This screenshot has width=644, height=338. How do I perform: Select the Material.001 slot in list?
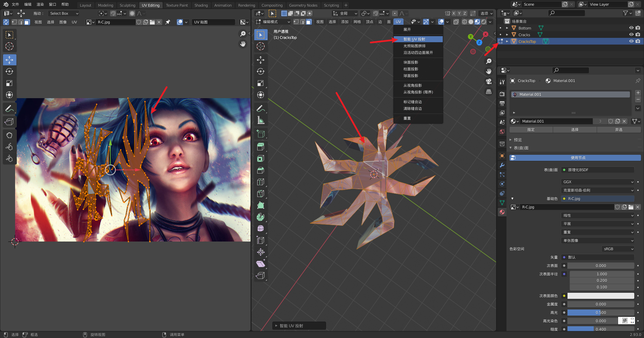point(570,94)
